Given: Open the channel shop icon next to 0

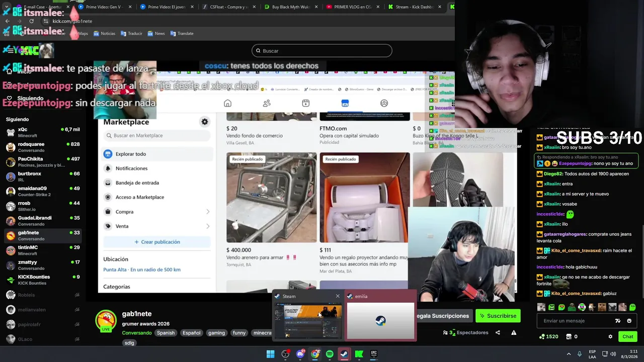Looking at the screenshot, I should tap(569, 336).
